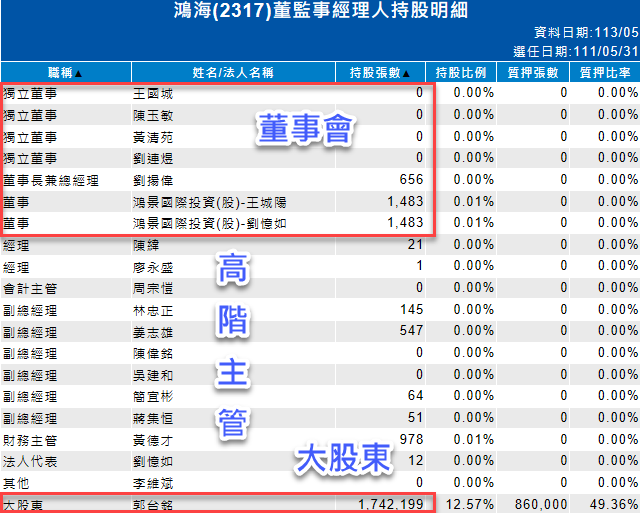Click the 質押比率 column header
Viewport: 640px width, 513px height.
(x=605, y=73)
